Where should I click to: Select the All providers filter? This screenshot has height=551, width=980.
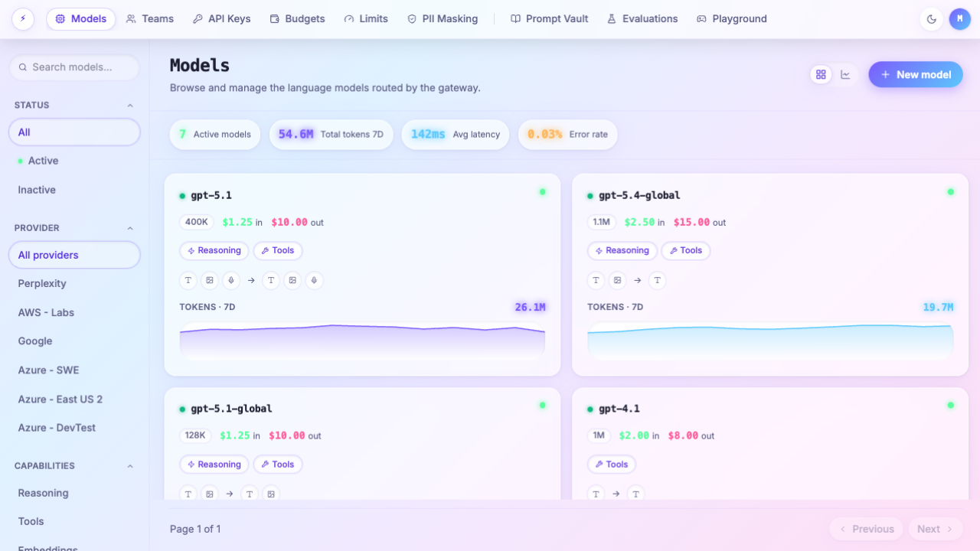click(x=74, y=255)
